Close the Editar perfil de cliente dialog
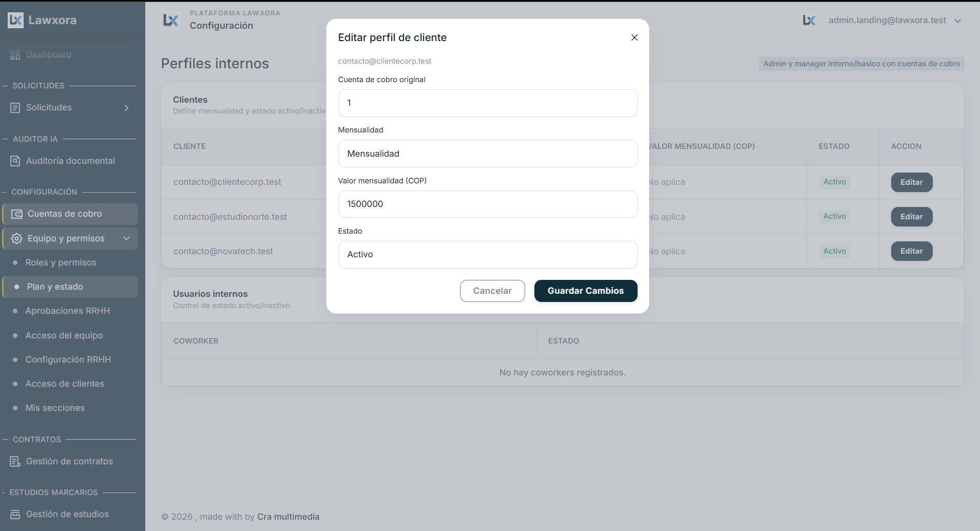The width and height of the screenshot is (980, 531). pos(634,37)
